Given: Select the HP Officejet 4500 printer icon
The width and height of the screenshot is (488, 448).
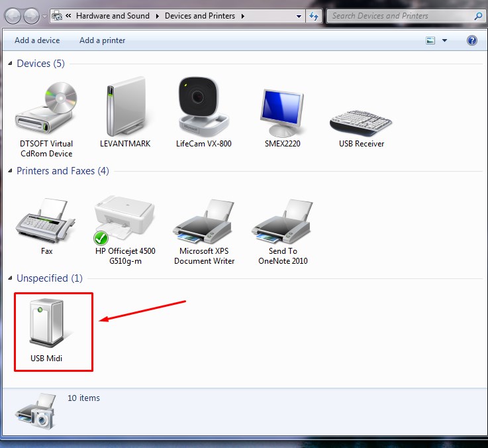Looking at the screenshot, I should pos(124,219).
